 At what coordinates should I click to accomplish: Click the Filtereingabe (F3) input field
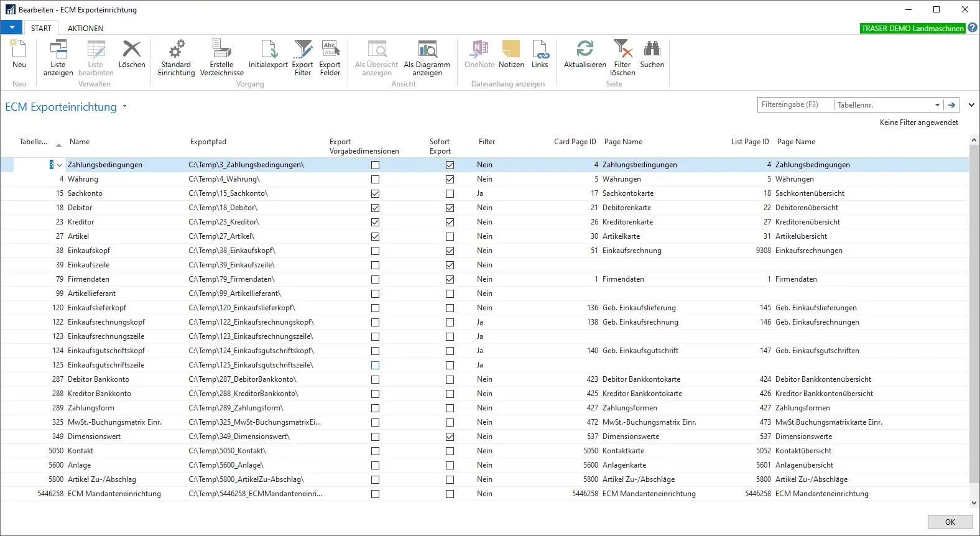pyautogui.click(x=795, y=104)
